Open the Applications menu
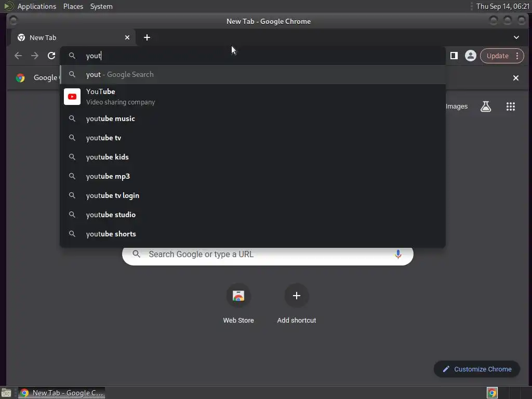Viewport: 532px width, 399px height. (x=37, y=6)
